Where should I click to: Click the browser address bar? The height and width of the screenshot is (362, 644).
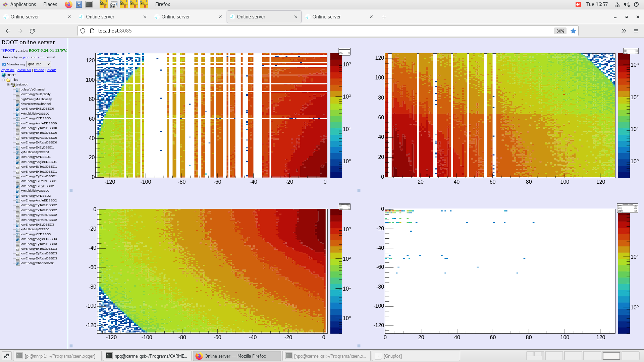pos(235,31)
